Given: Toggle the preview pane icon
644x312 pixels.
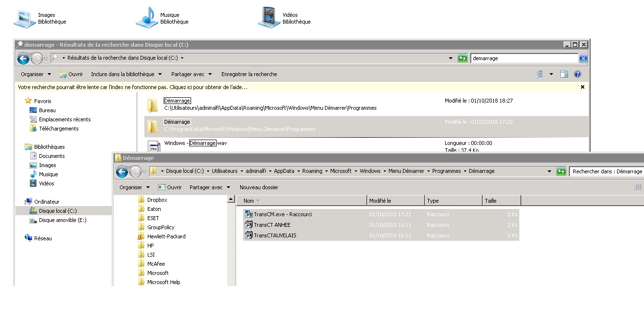Looking at the screenshot, I should pyautogui.click(x=564, y=74).
